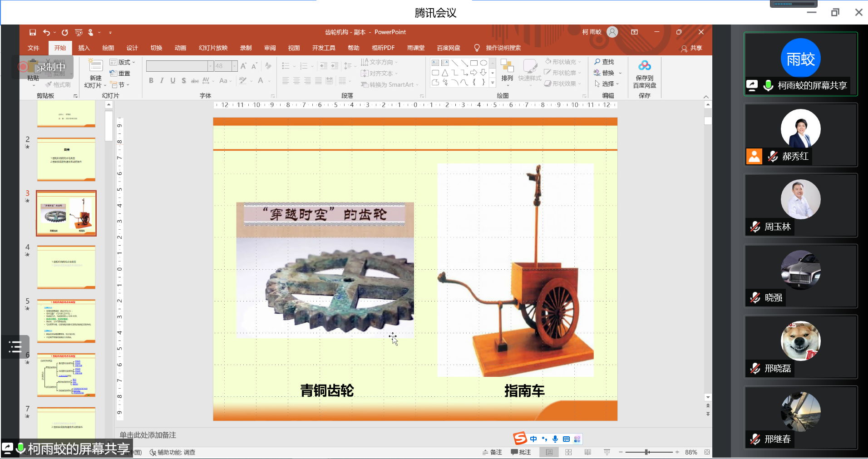Collapse the ribbon with the chevron arrow
This screenshot has height=459, width=868.
point(706,96)
